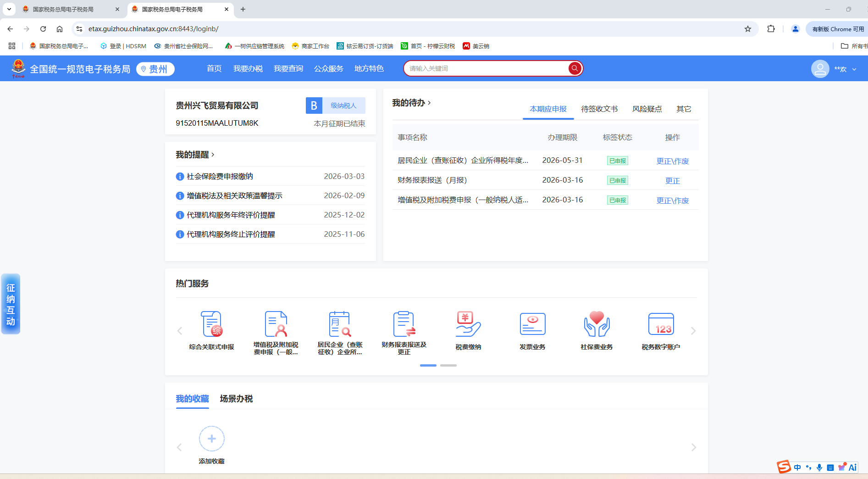
Task: Open the 财务报表报送及更正 icon
Action: point(404,325)
